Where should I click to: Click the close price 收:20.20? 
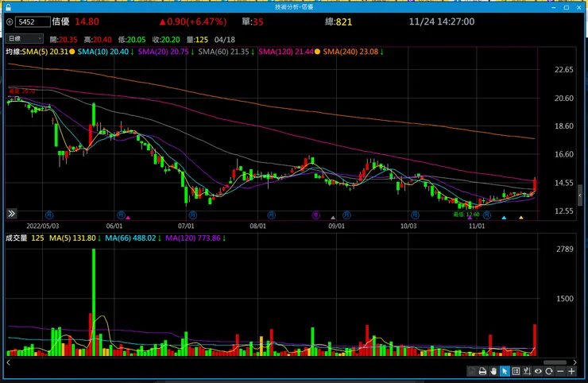166,40
